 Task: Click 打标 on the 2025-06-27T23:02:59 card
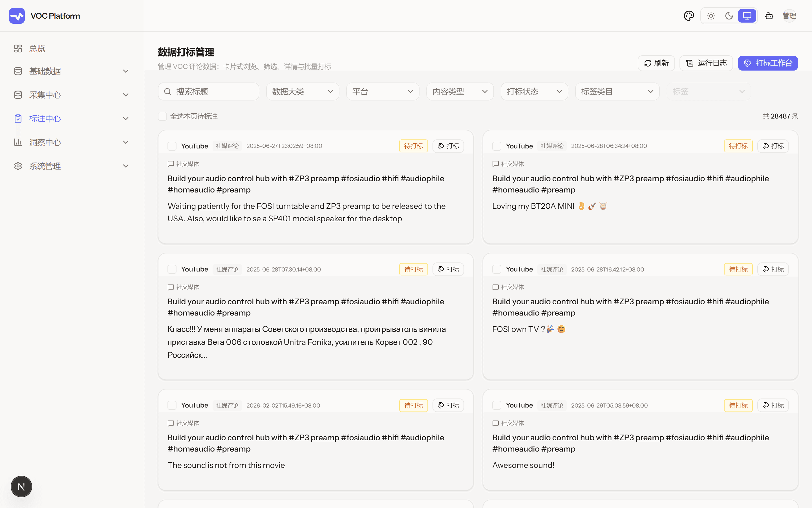click(448, 146)
